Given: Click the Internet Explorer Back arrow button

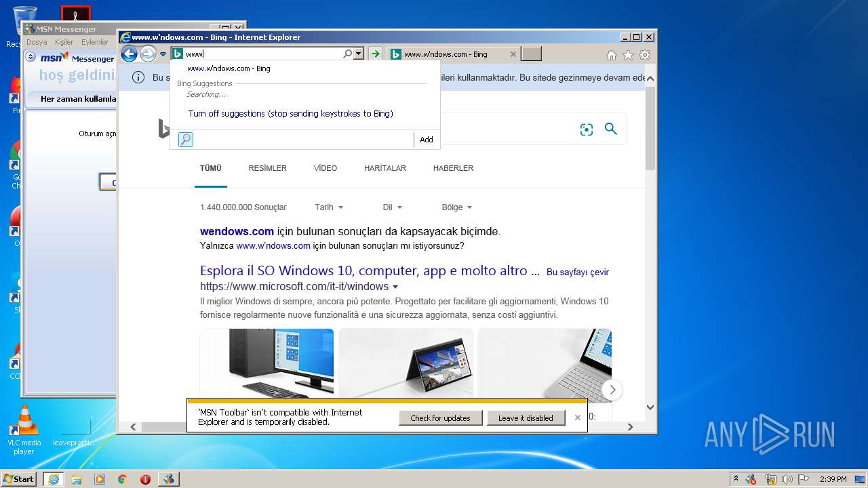Looking at the screenshot, I should (129, 54).
